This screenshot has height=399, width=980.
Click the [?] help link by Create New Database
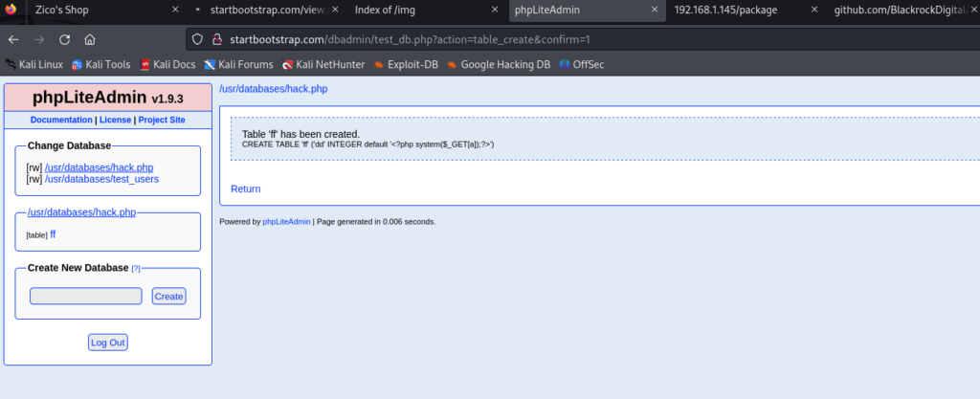136,269
